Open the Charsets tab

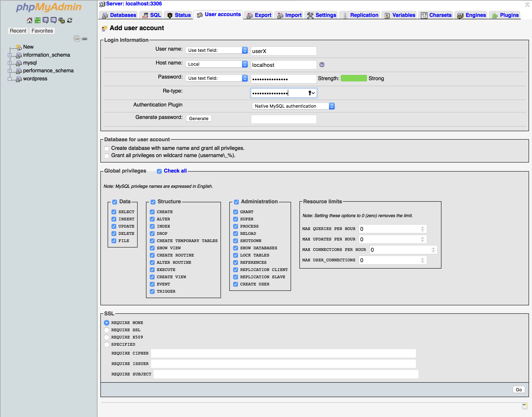click(x=436, y=15)
